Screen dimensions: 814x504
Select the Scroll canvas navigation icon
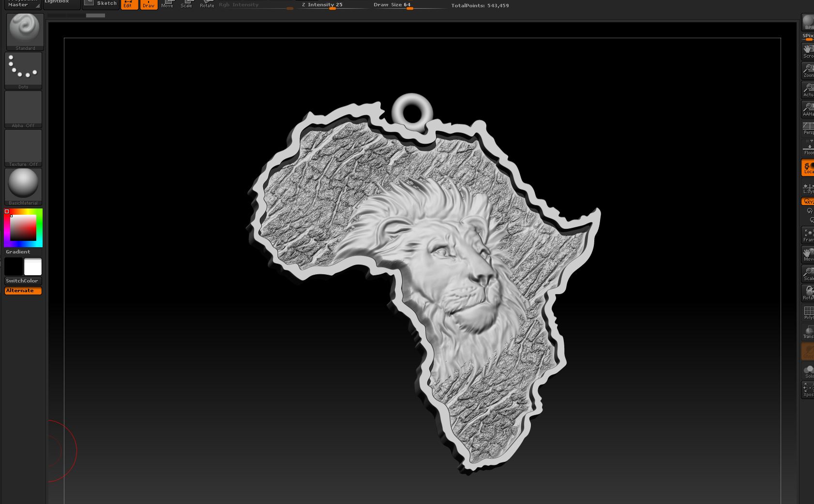(808, 51)
